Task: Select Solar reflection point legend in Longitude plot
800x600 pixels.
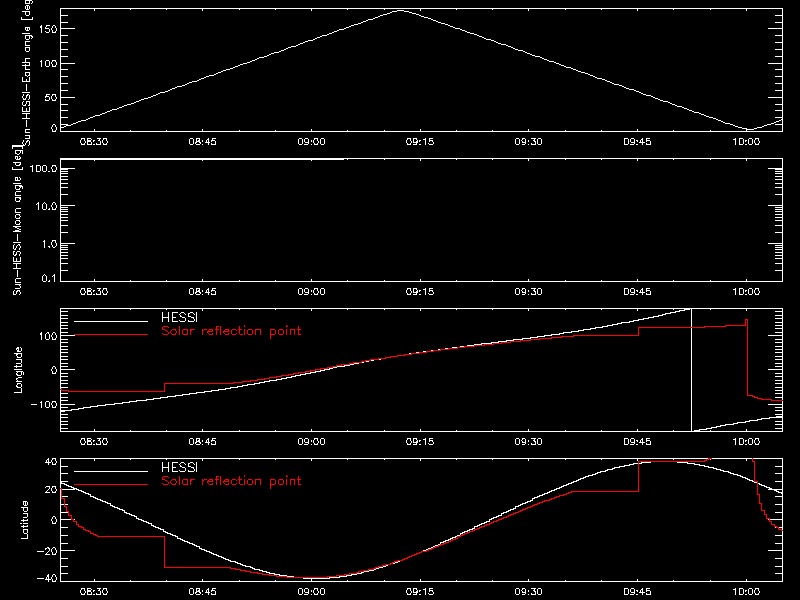Action: (231, 331)
